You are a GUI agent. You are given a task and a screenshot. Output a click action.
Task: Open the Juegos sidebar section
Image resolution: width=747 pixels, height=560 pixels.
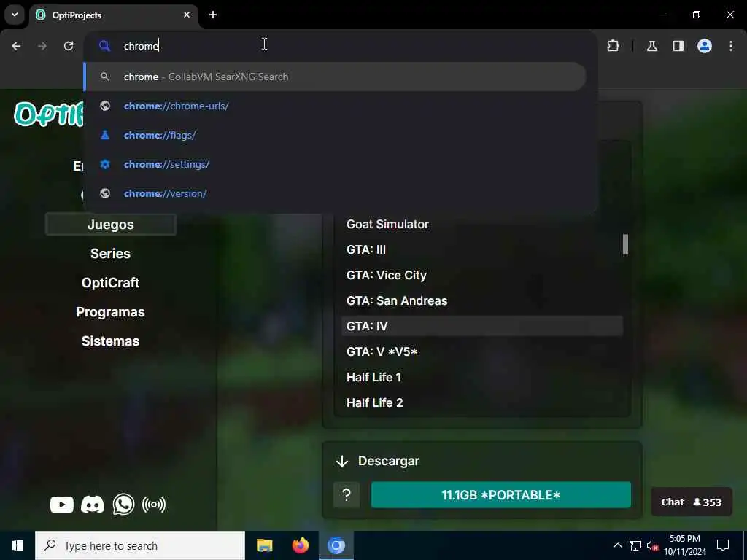coord(111,225)
